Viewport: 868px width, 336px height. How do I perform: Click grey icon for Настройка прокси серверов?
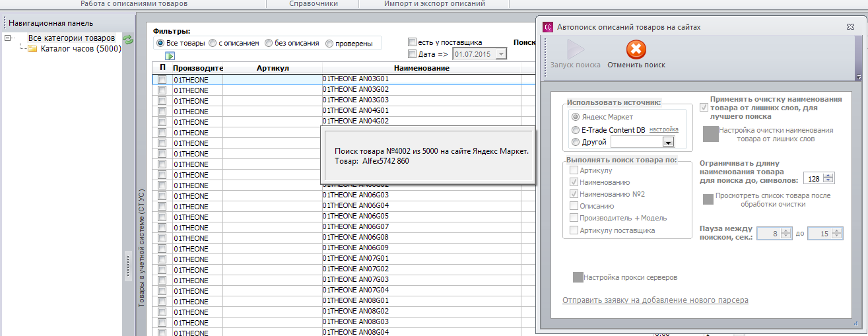pos(578,277)
